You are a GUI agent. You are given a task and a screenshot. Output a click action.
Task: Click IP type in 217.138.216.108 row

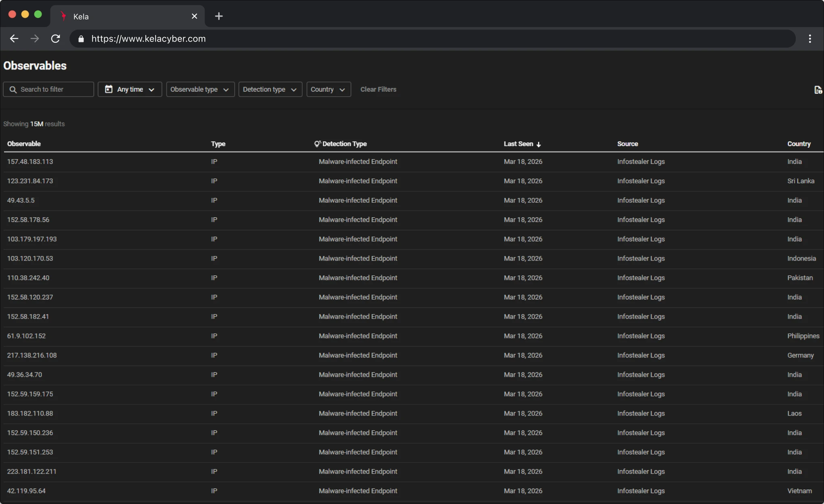click(214, 355)
